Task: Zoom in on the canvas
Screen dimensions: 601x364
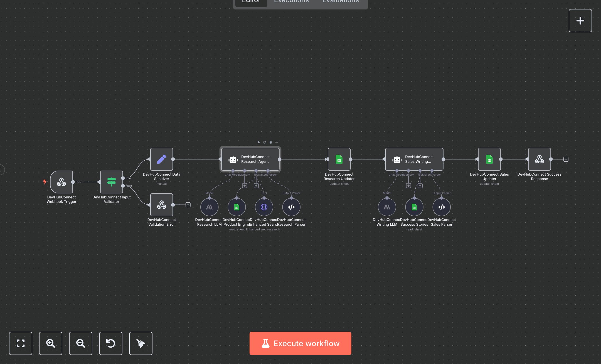Action: pos(51,343)
